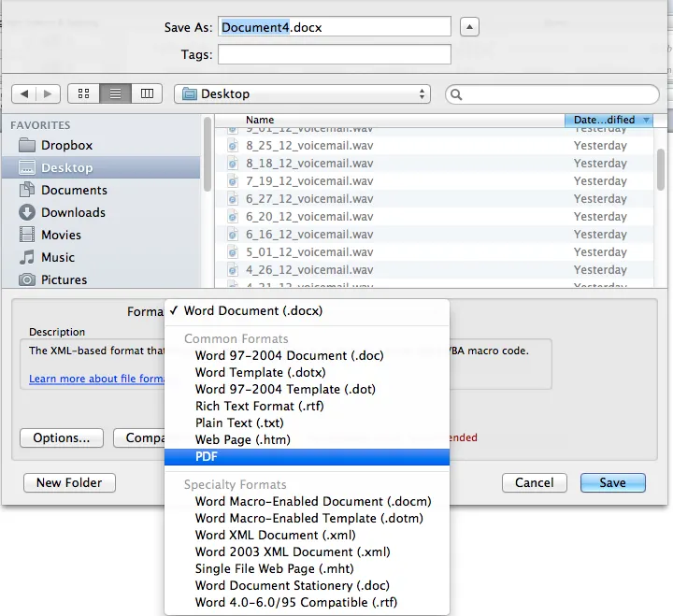This screenshot has width=673, height=616.
Task: Click the Save As filename field
Action: 335,26
